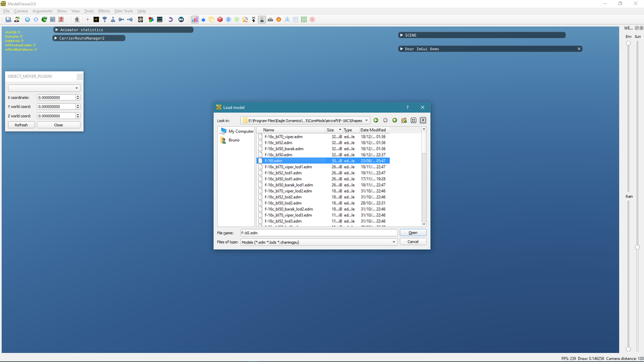Click the green reload arrow icon in the toolbar
The image size is (644, 362).
(x=44, y=19)
